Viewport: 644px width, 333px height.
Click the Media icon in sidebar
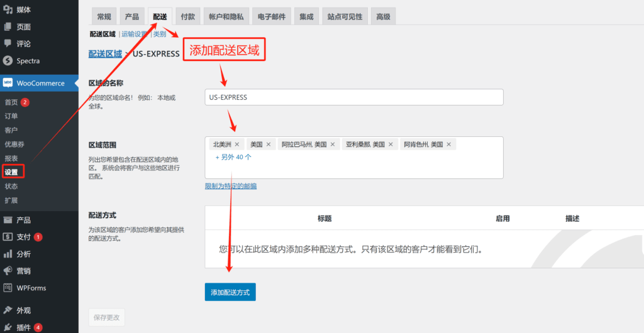[x=8, y=9]
